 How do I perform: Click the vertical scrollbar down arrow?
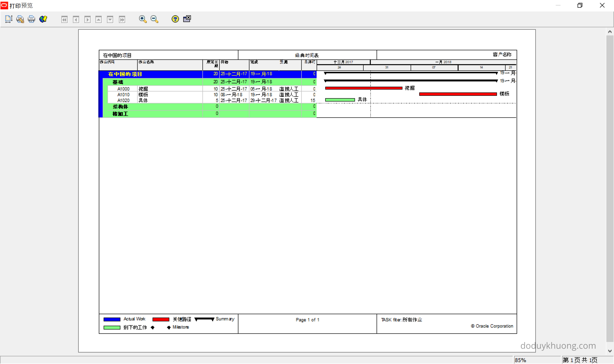(x=610, y=351)
